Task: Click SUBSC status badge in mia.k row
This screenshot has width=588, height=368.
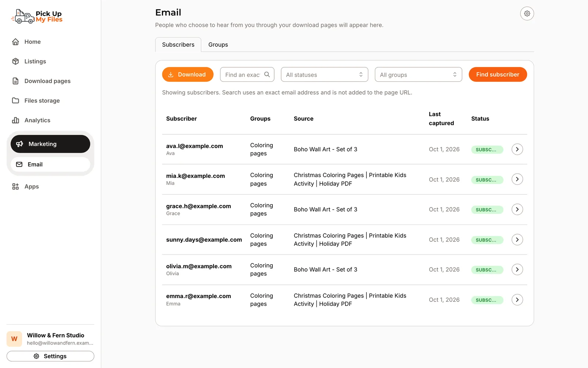Action: point(487,180)
